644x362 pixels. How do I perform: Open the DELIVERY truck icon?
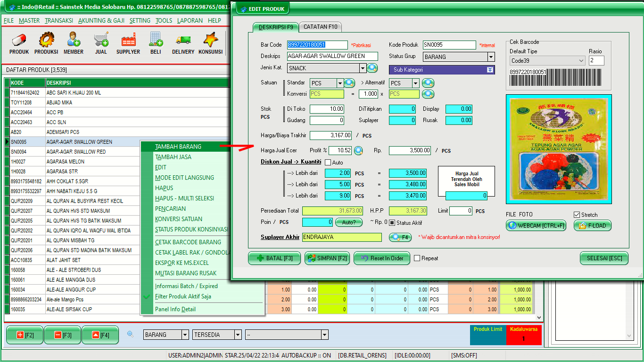[x=183, y=43]
